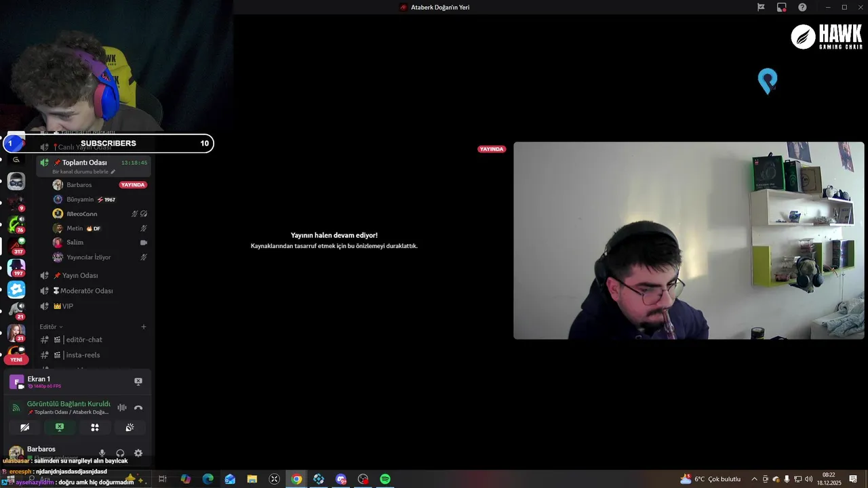
Task: Stop the Ekran 1 screen share stream
Action: click(138, 382)
